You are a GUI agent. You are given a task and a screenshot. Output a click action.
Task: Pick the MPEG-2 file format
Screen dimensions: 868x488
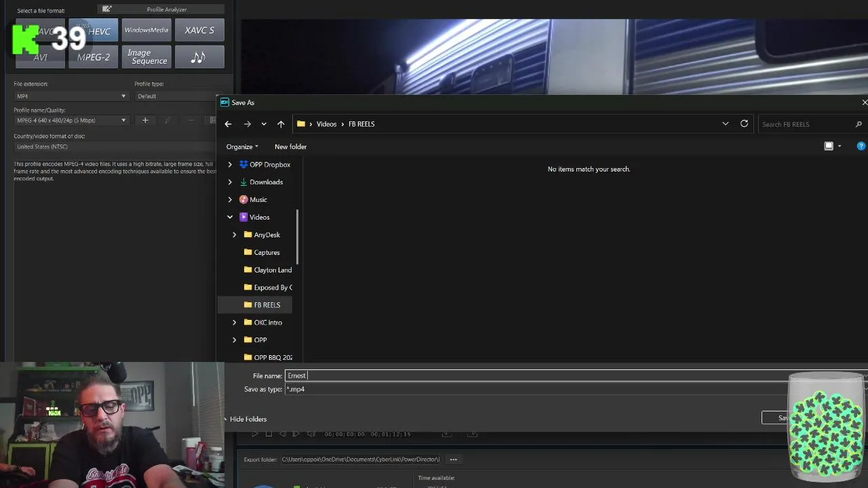tap(94, 57)
